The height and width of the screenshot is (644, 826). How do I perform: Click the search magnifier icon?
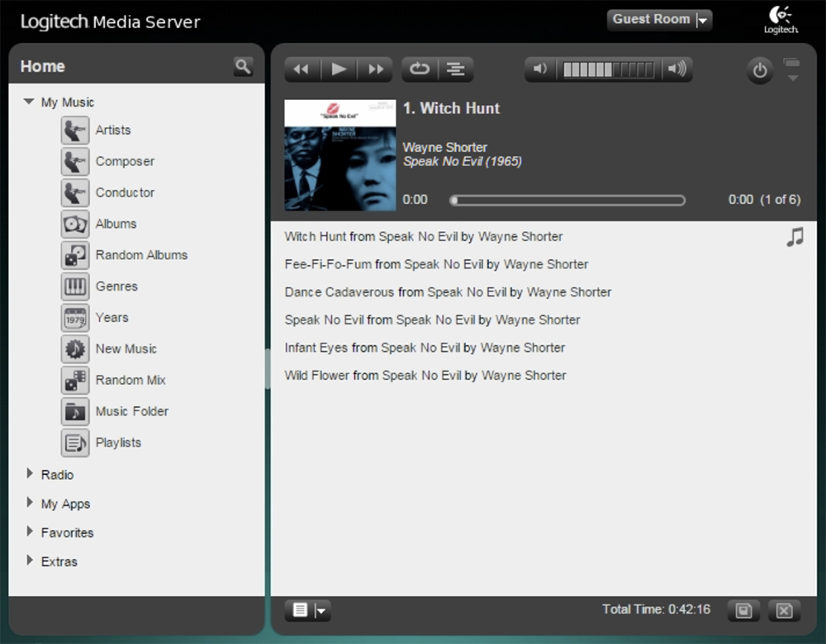pos(243,67)
